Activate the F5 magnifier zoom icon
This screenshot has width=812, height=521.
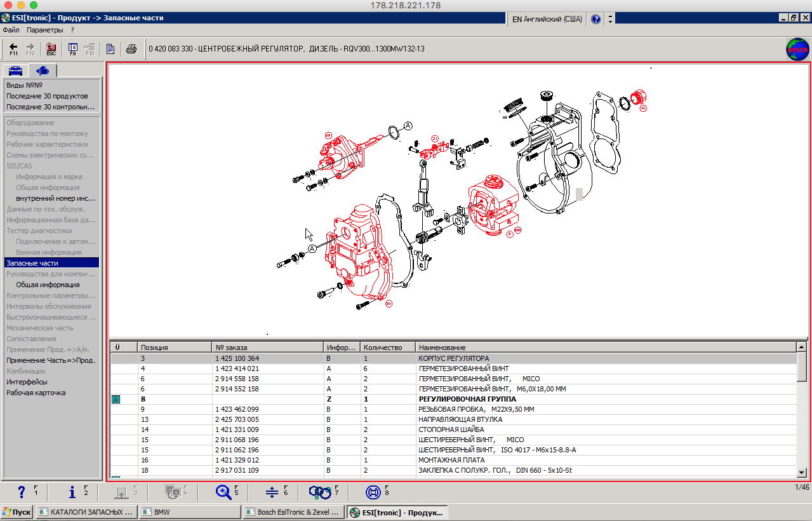click(x=223, y=492)
